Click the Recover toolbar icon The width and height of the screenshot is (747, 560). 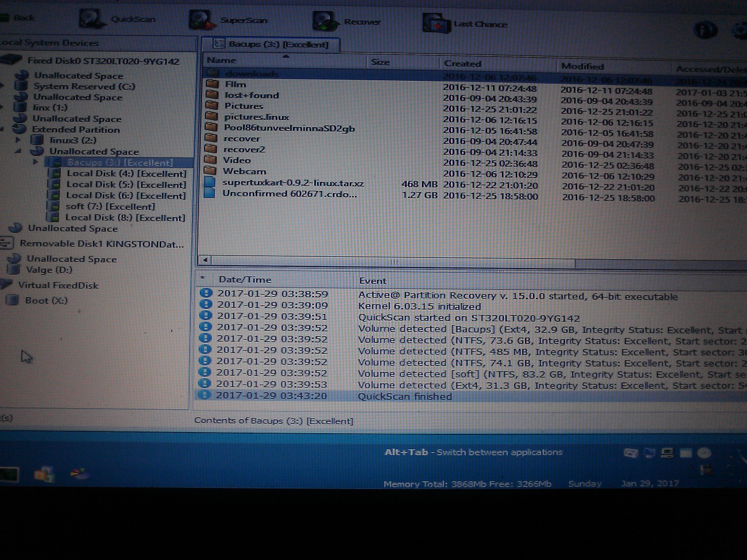(325, 22)
